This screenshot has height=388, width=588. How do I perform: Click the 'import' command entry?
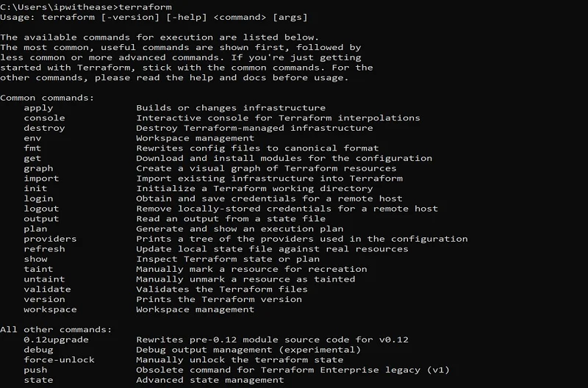tap(41, 179)
